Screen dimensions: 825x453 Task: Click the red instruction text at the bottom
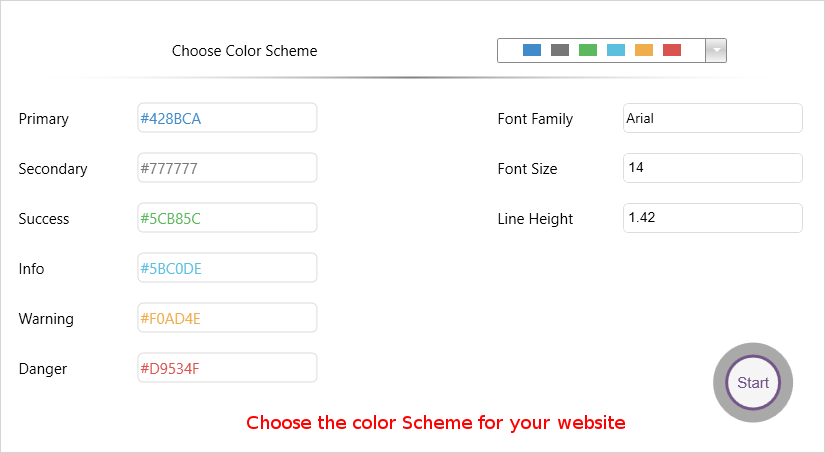pyautogui.click(x=436, y=422)
